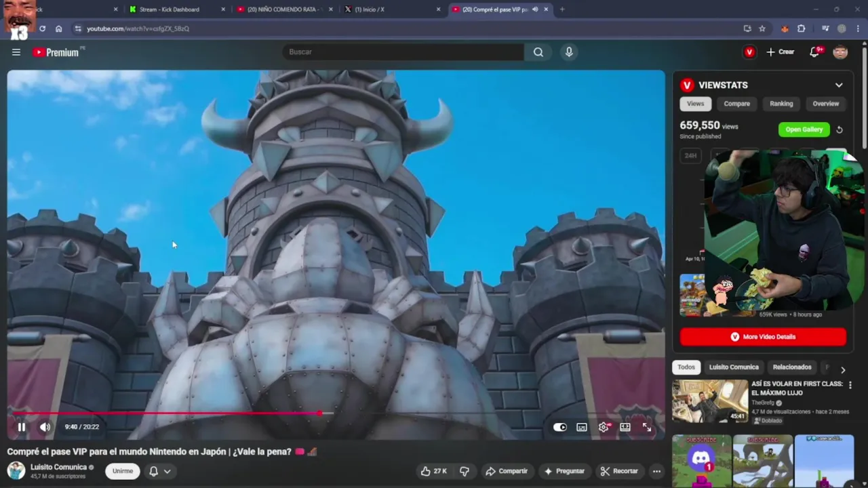Click the search magnifier button

click(x=538, y=52)
